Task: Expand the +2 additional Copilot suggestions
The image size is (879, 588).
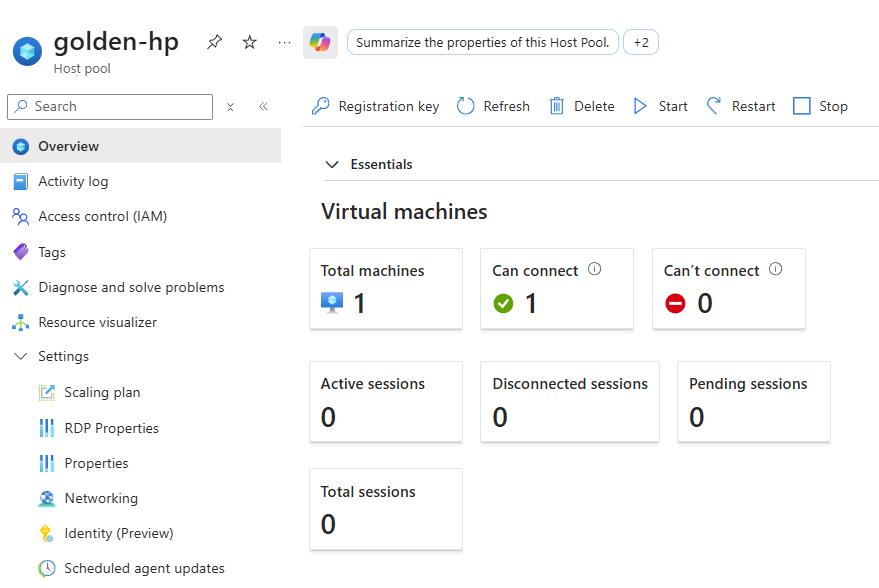Action: pos(641,43)
